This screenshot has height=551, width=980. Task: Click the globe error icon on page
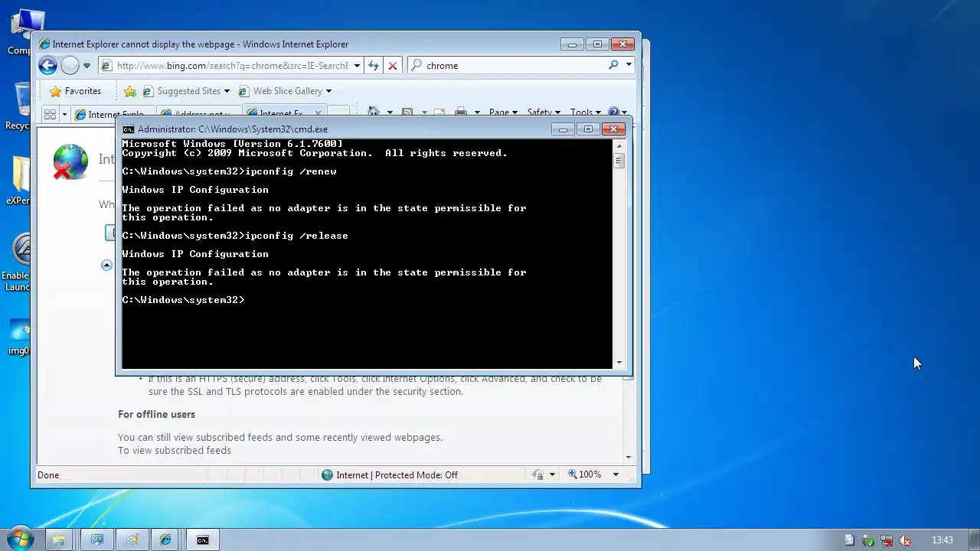pyautogui.click(x=70, y=161)
